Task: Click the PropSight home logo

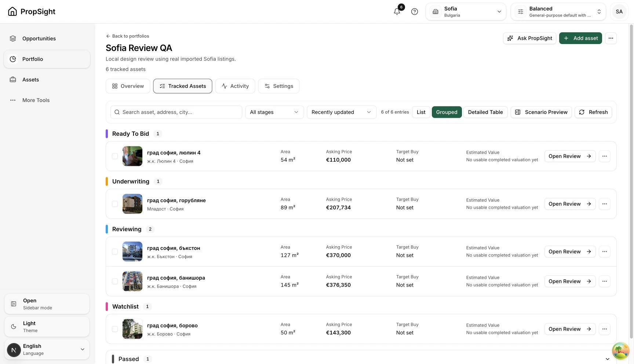Action: 32,11
